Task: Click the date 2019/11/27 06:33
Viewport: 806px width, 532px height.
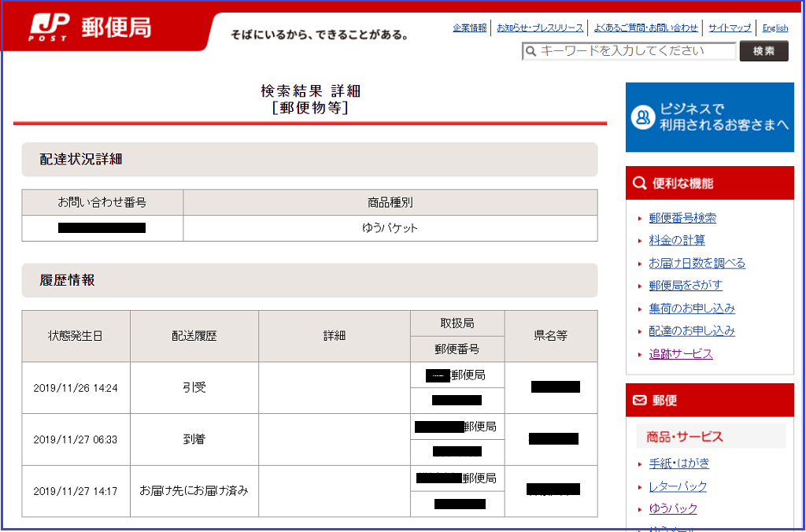Action: (x=76, y=439)
